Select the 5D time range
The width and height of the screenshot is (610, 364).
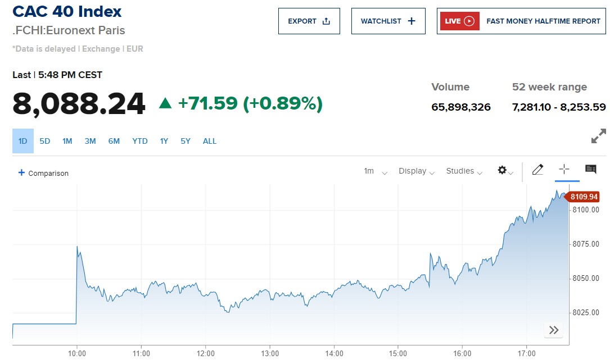point(45,141)
